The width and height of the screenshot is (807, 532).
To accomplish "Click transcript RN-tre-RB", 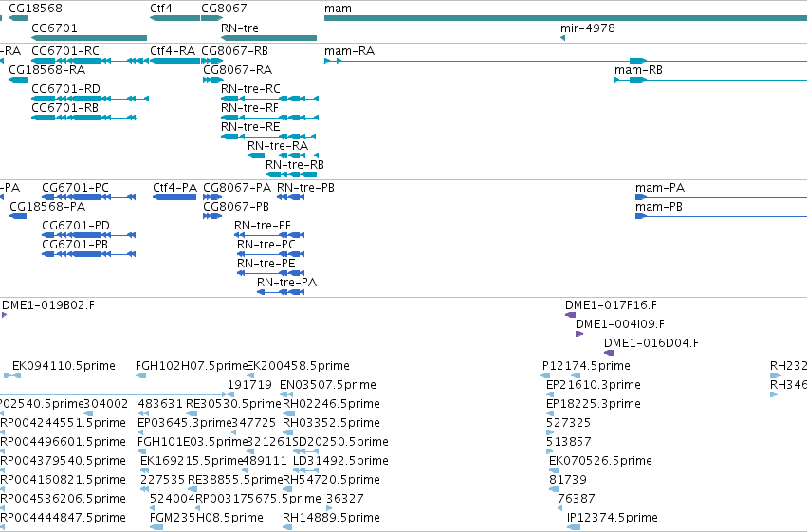I will [x=291, y=174].
